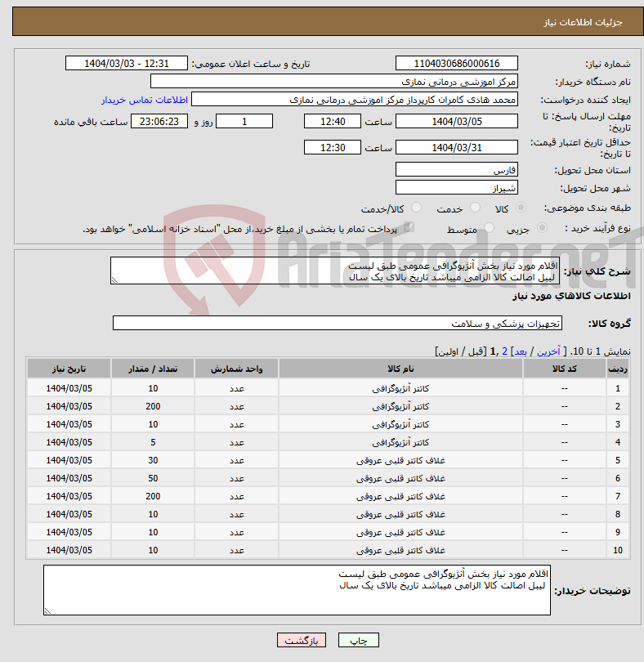
Task: Select the کالا/خدمت radio button
Action: click(x=416, y=208)
